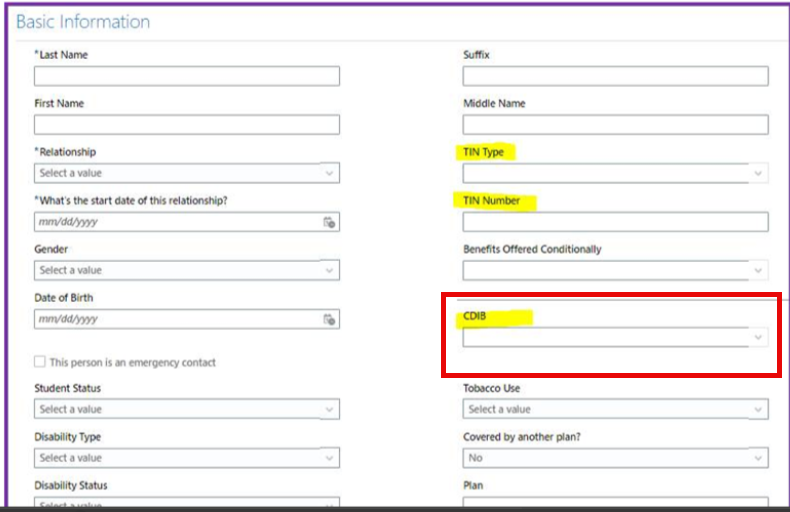Click the TIN Number input field
This screenshot has height=512, width=790.
point(616,222)
